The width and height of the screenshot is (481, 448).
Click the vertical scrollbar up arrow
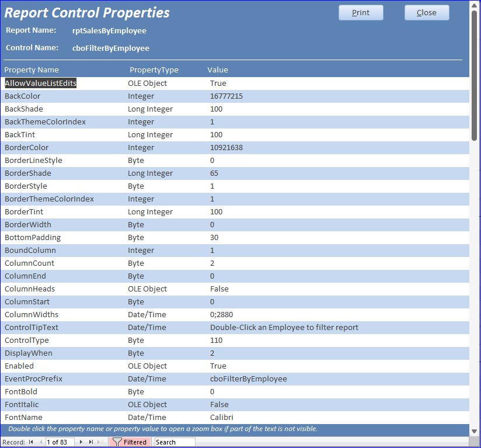coord(474,5)
